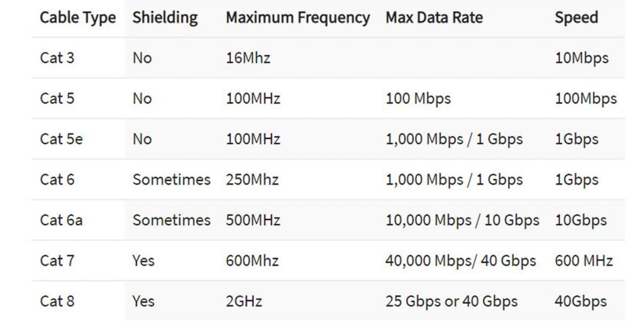Click the Cable Type column header
Viewport: 644px width, 322px height.
(x=77, y=18)
